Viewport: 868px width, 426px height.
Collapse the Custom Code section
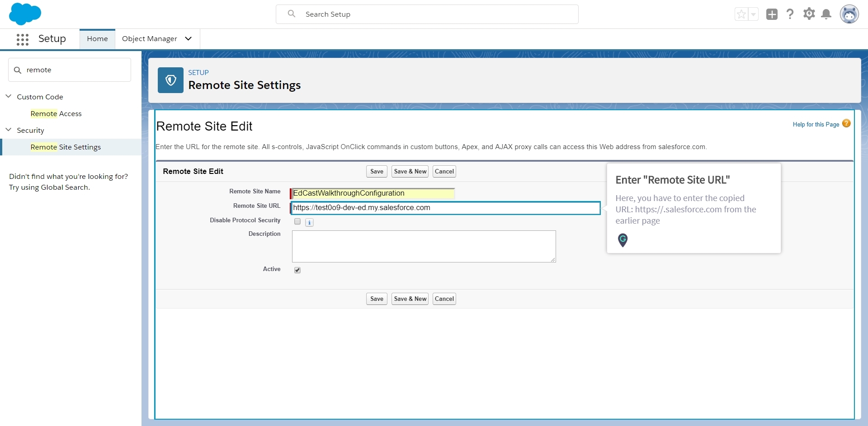(8, 96)
